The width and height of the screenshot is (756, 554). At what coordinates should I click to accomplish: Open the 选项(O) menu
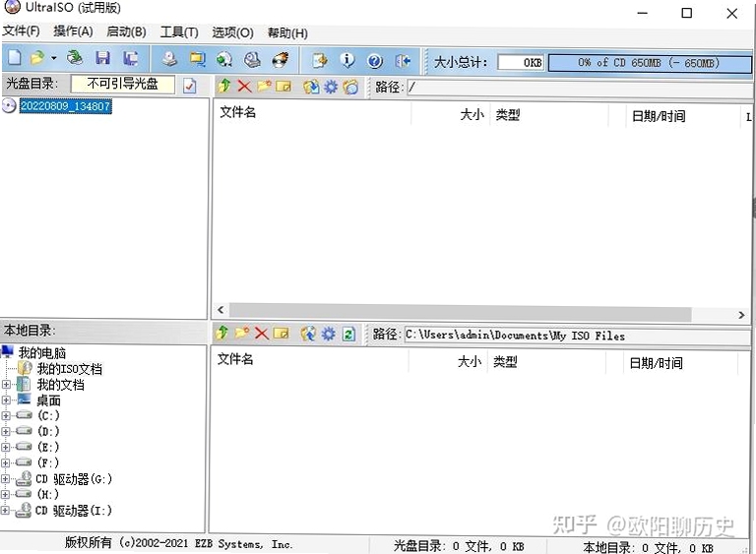[232, 32]
